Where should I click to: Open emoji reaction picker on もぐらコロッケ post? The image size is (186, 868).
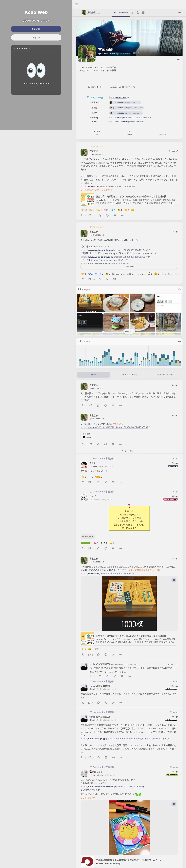(106, 444)
